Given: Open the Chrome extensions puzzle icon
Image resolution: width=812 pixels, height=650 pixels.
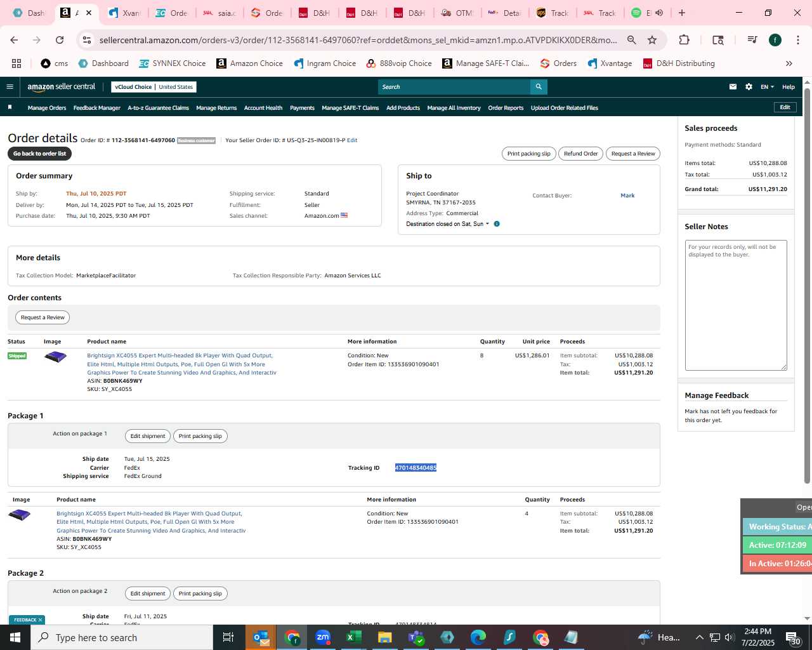Looking at the screenshot, I should pos(684,40).
